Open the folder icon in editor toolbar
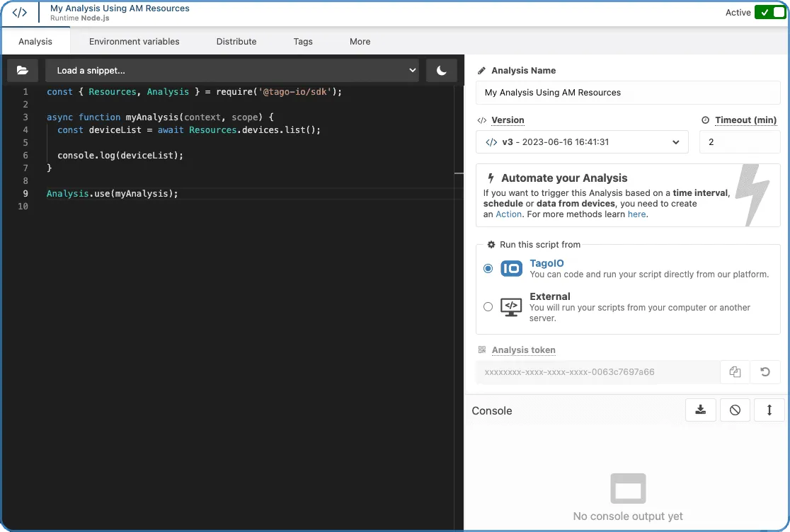The width and height of the screenshot is (790, 532). [23, 71]
